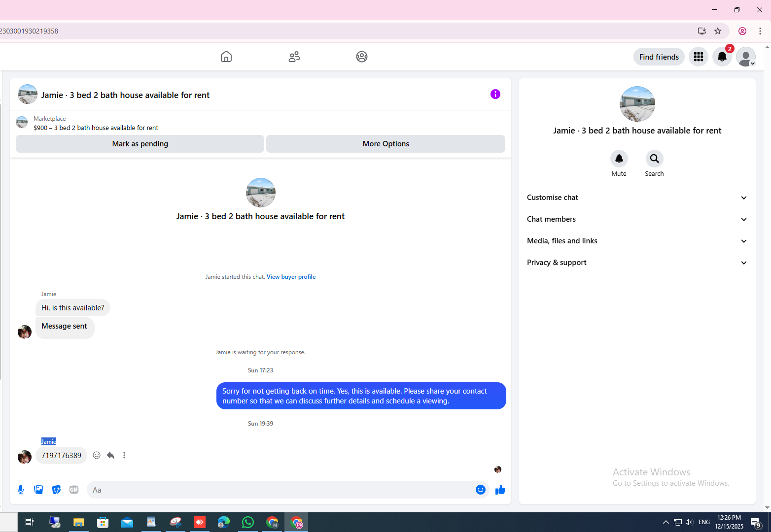Open Chrome three-dot menu
The height and width of the screenshot is (532, 771).
point(760,31)
